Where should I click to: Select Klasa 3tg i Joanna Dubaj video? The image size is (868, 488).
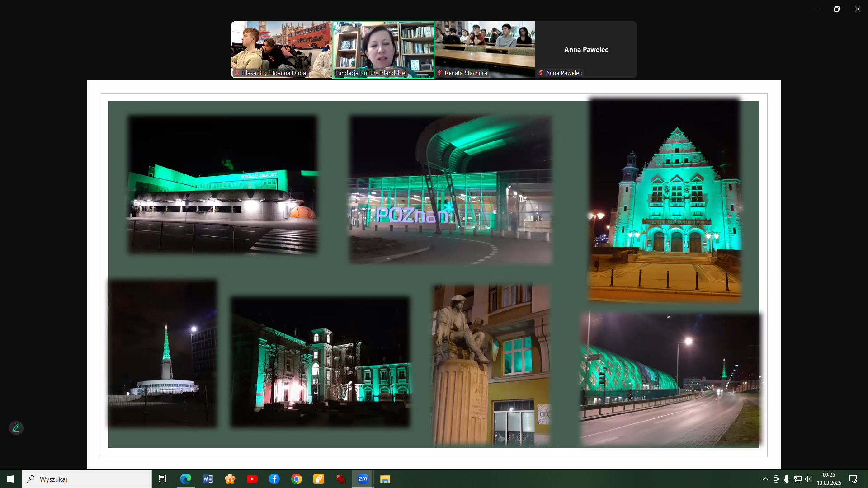pos(282,49)
